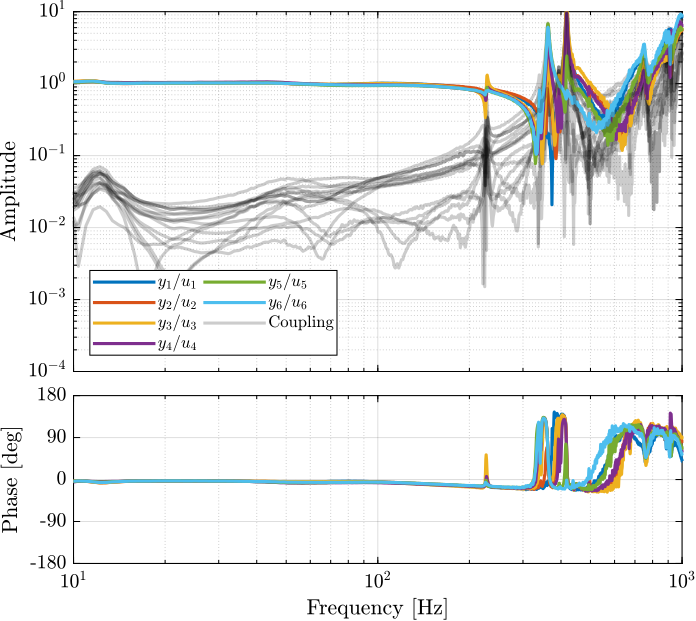Click the Amplitude axis label

pos(9,191)
